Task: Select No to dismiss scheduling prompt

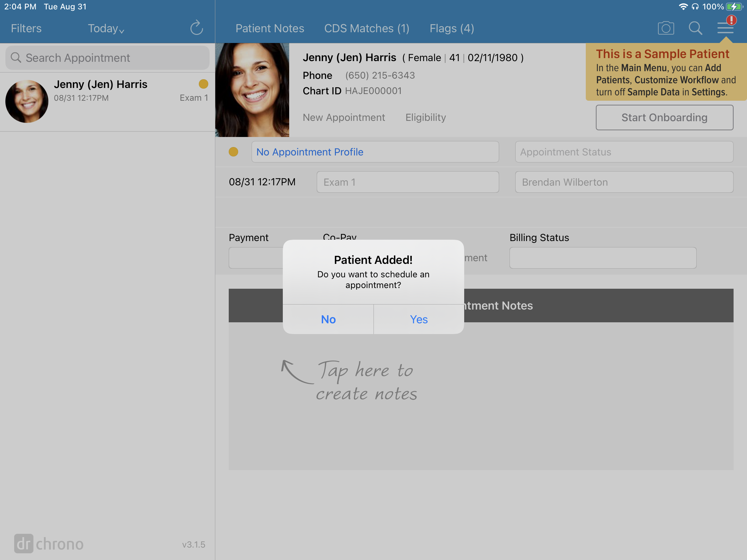Action: point(328,319)
